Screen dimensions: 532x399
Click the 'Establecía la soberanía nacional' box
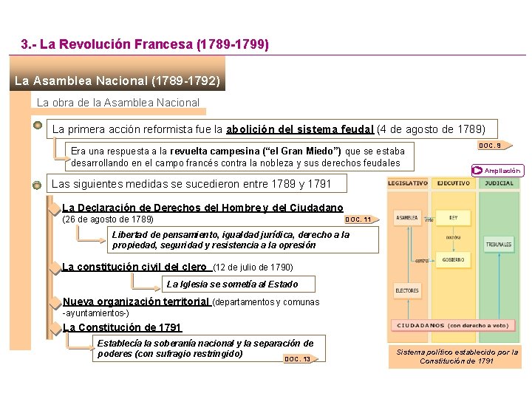point(209,349)
